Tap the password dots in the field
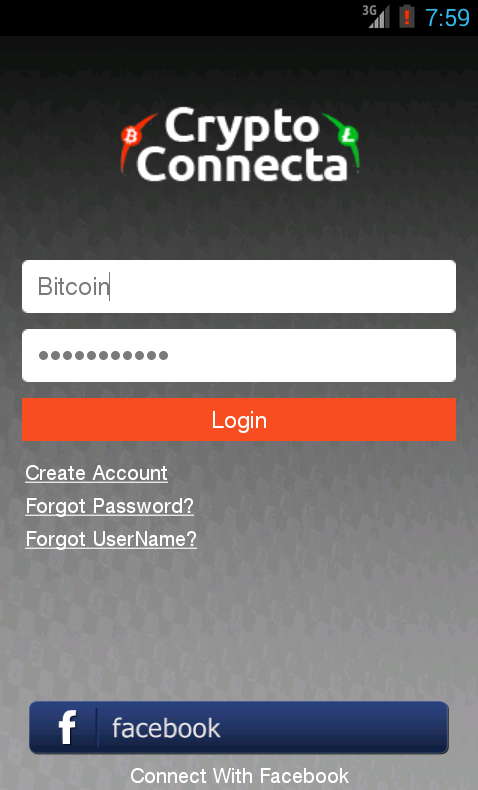 click(x=103, y=356)
